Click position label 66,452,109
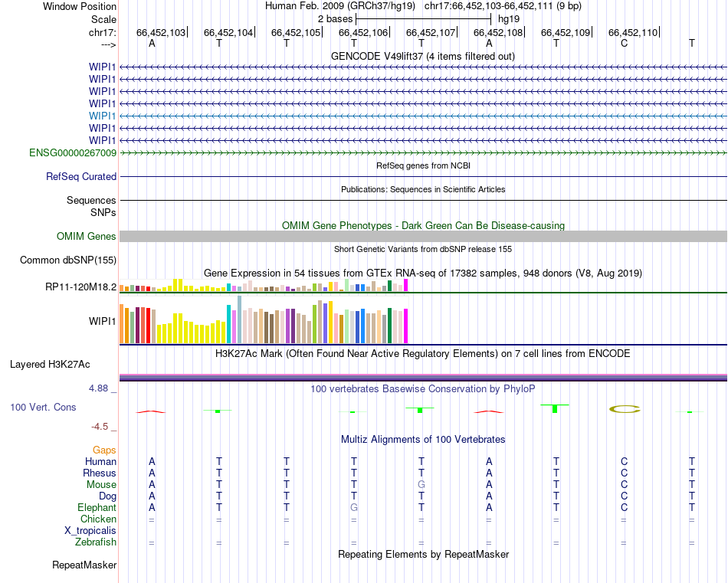 tap(565, 32)
